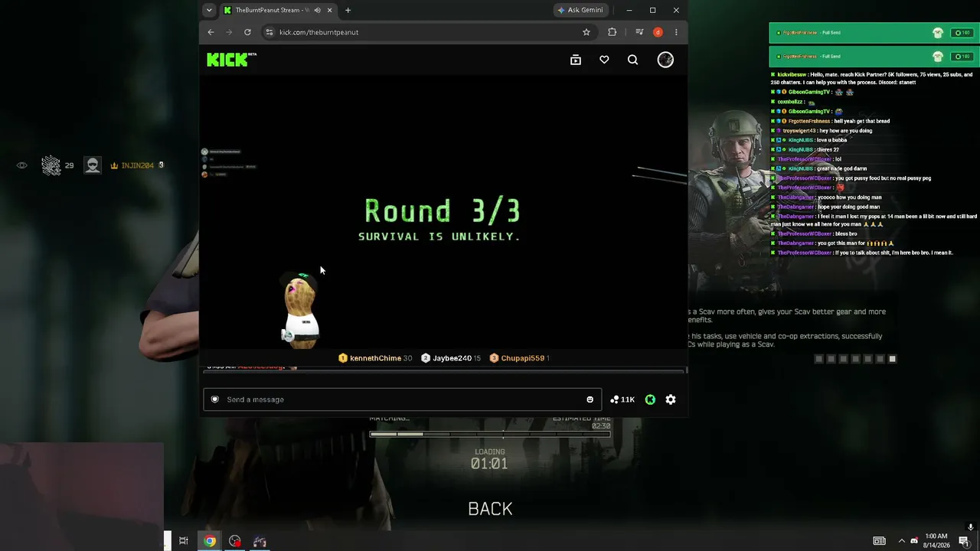Open the Kick profile avatar menu
The height and width of the screenshot is (551, 980).
click(665, 60)
